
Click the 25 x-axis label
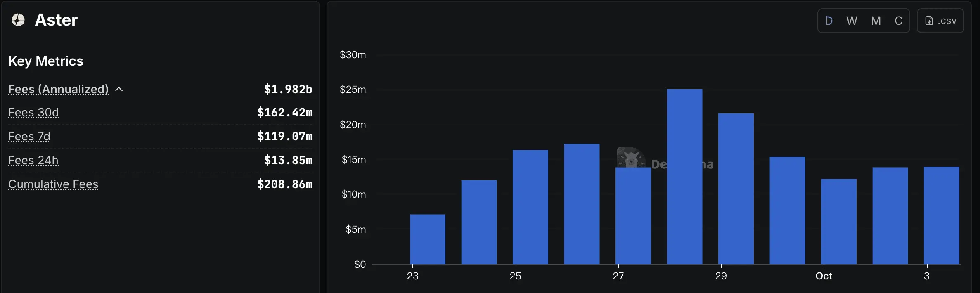(515, 276)
